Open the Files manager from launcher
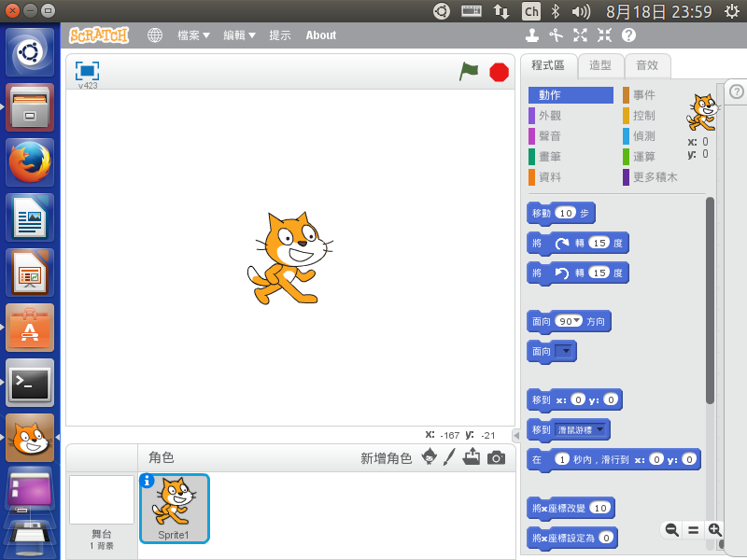The height and width of the screenshot is (560, 747). pos(30,107)
